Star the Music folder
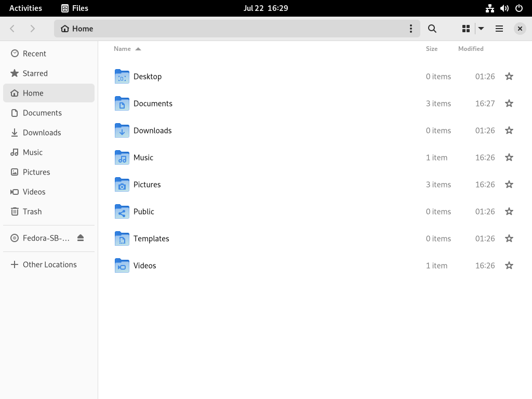Viewport: 532px width, 399px height. (x=509, y=157)
